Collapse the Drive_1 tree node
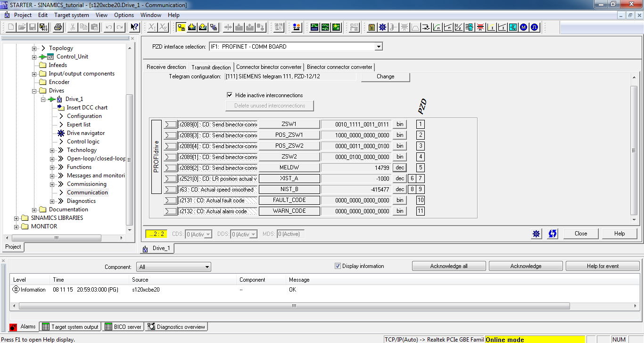Image resolution: width=644 pixels, height=343 pixels. [x=43, y=99]
